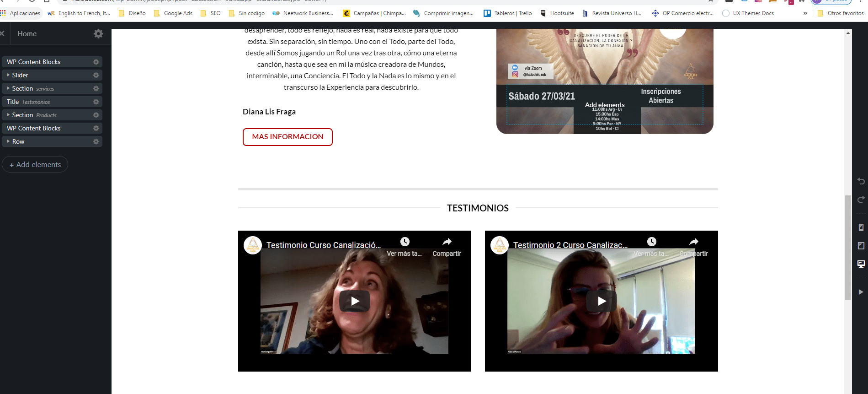Open channel avatar on first video
The width and height of the screenshot is (868, 394).
tap(253, 245)
